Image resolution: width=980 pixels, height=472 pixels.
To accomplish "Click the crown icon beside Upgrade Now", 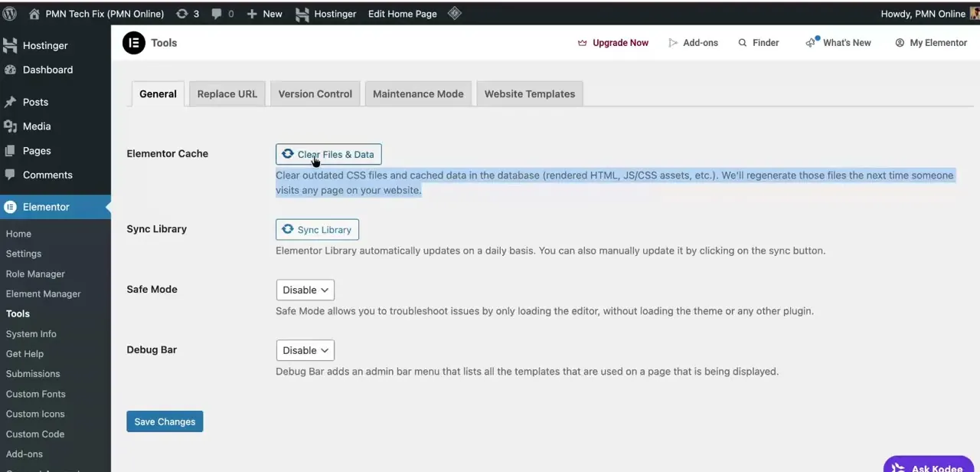I will coord(583,43).
